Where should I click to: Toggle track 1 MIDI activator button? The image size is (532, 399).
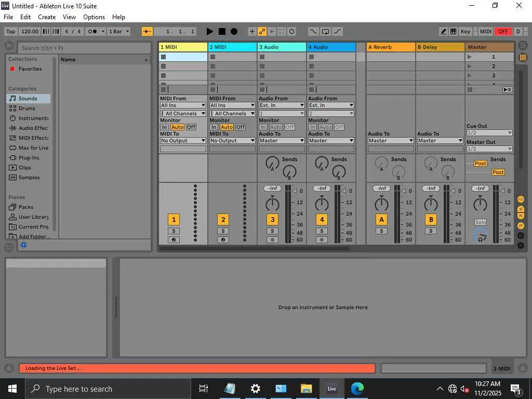tap(174, 220)
